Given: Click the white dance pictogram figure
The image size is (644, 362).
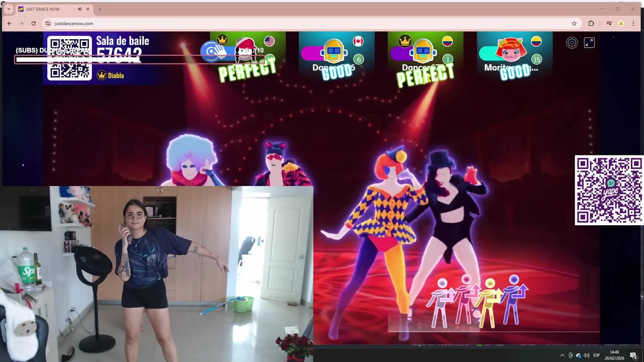Looking at the screenshot, I should coord(441,303).
